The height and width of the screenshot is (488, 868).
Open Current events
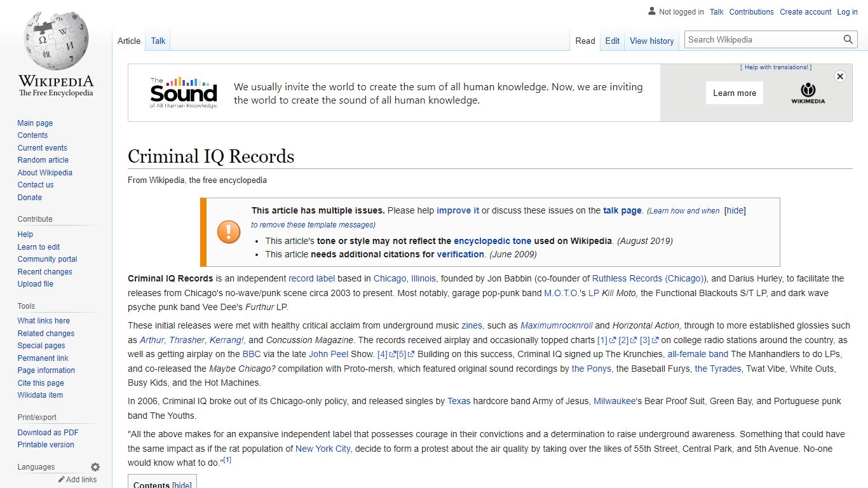[42, 148]
